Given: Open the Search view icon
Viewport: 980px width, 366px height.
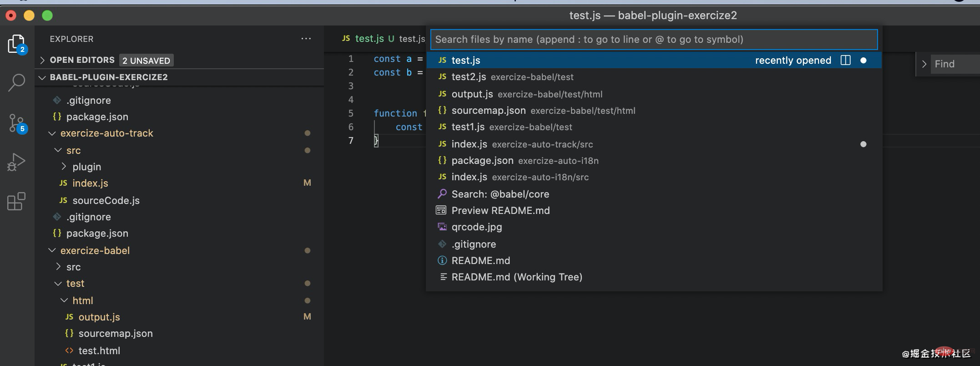Looking at the screenshot, I should point(16,83).
